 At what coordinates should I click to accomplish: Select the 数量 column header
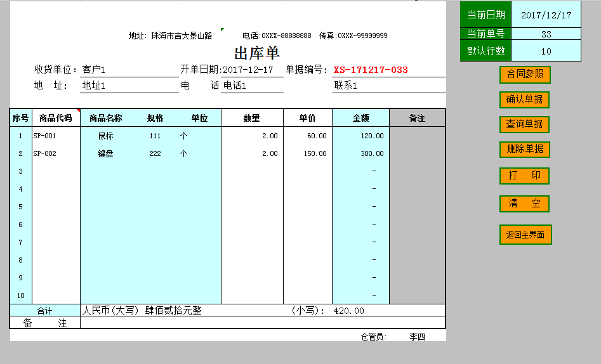tap(252, 118)
